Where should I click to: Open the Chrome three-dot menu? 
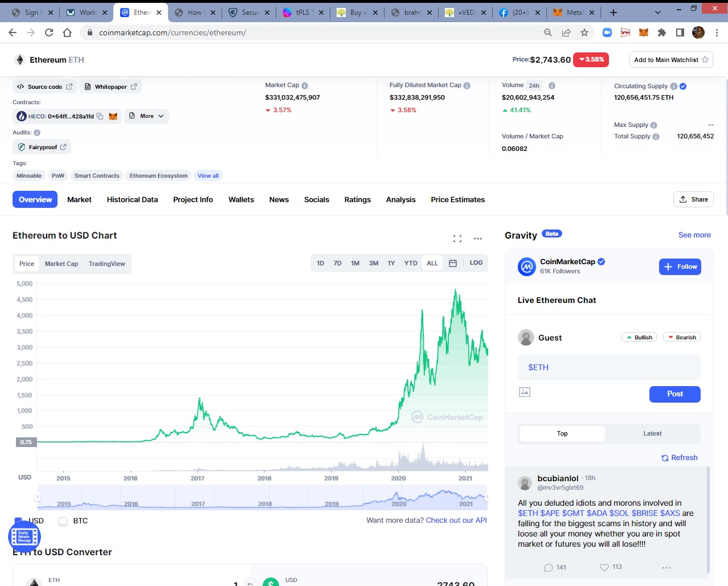(x=717, y=32)
